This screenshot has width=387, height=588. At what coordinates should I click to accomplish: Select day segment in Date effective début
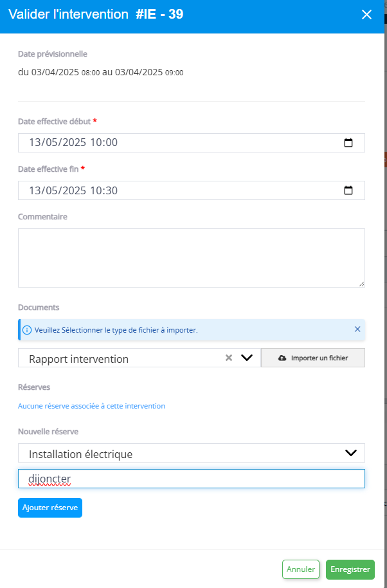coord(35,143)
